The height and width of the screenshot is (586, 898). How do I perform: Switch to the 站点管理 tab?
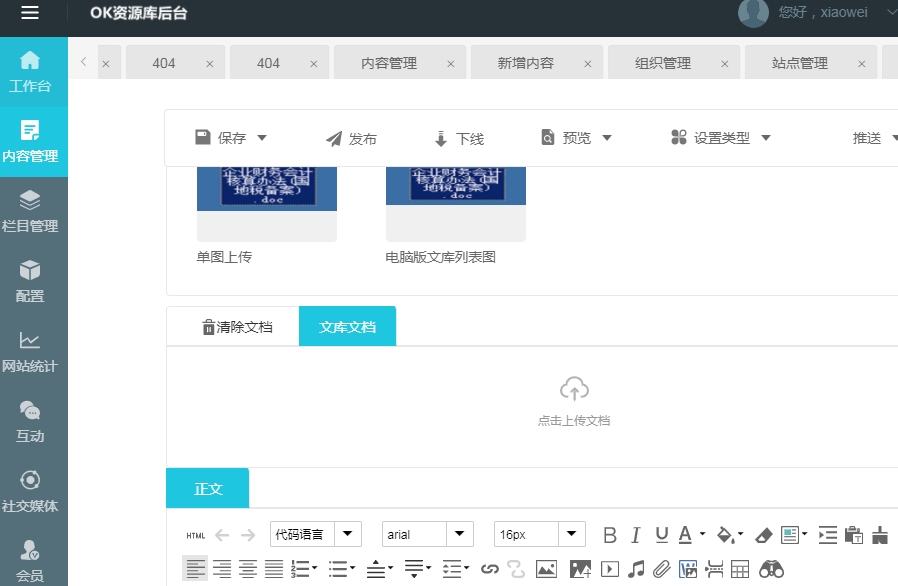pos(800,63)
